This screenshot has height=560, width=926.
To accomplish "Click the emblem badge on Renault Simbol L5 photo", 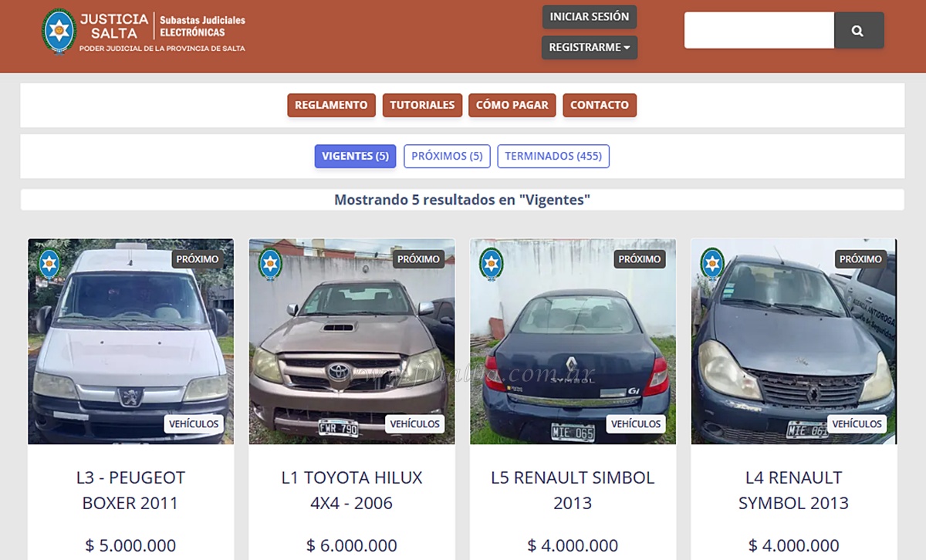I will pos(491,264).
